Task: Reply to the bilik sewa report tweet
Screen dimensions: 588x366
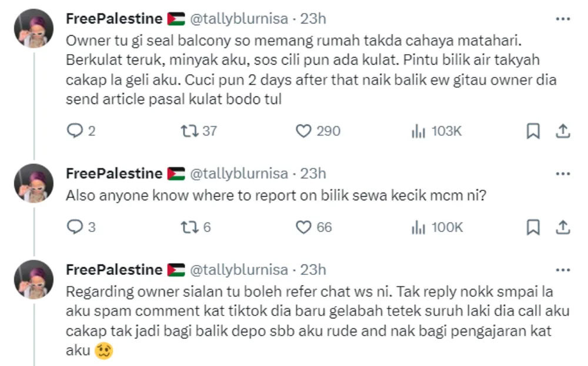Action: (x=75, y=227)
